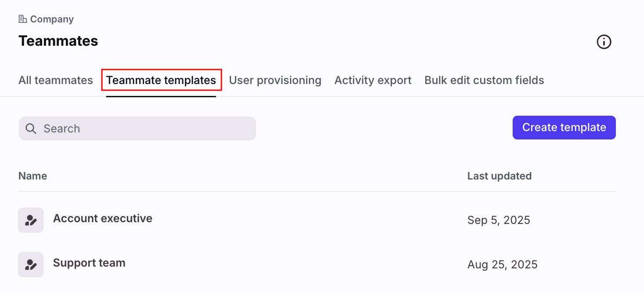Open Bulk edit custom fields tab
The image size is (644, 293).
pos(484,81)
